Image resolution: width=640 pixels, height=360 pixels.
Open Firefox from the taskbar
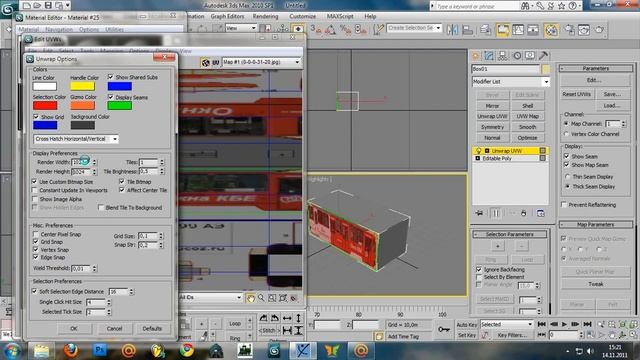pyautogui.click(x=71, y=350)
